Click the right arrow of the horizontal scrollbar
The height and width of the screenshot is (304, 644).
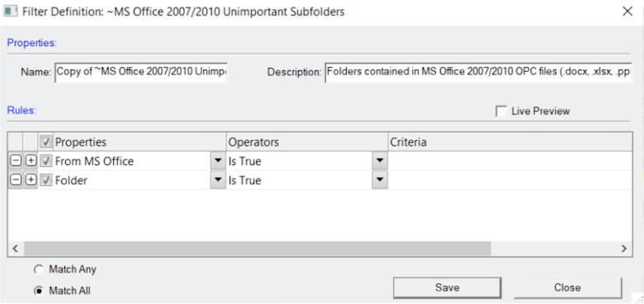click(624, 249)
